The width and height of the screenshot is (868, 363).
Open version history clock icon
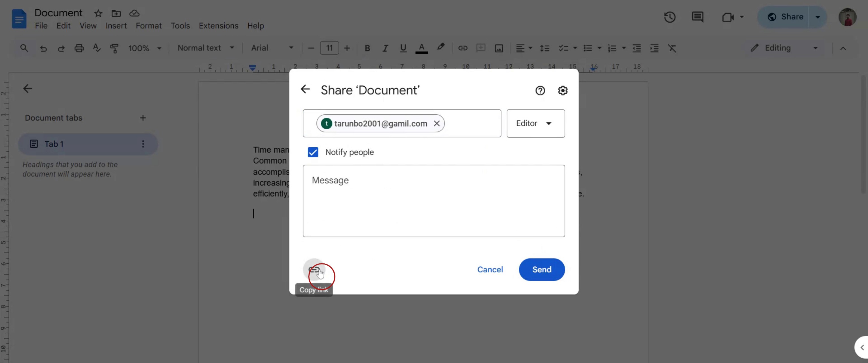point(670,17)
